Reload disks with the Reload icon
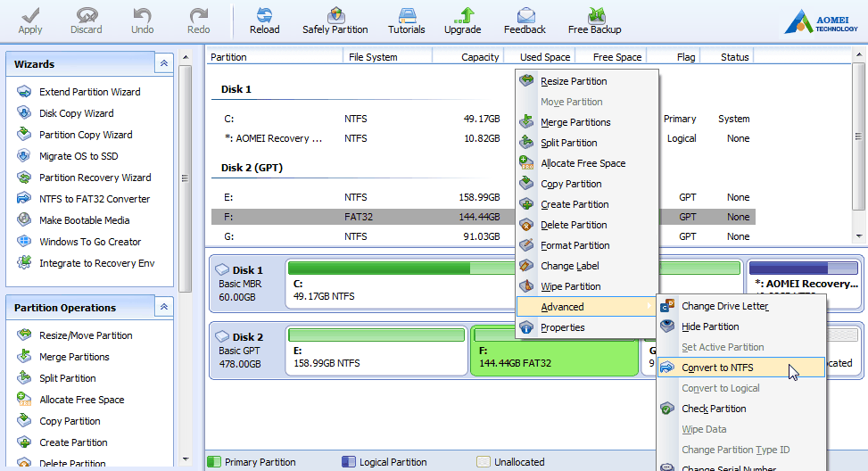 click(264, 15)
